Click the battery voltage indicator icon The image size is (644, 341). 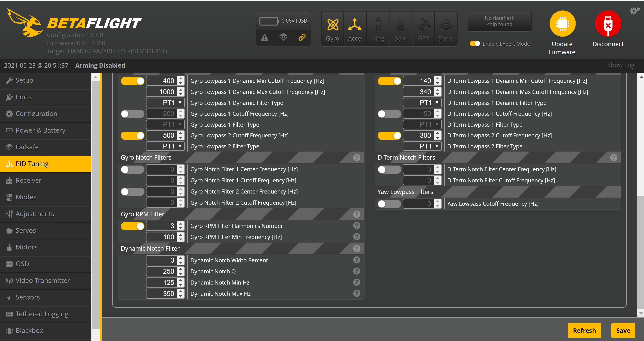pyautogui.click(x=269, y=21)
